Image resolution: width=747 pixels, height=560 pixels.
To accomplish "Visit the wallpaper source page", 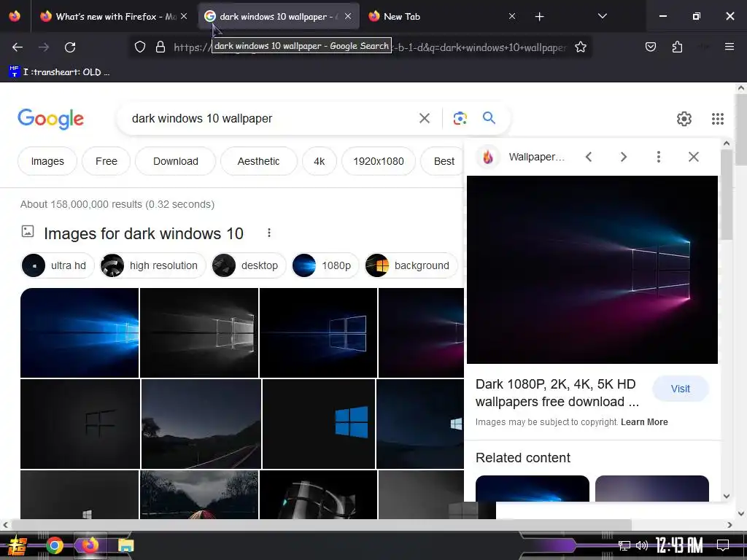I will (x=681, y=389).
